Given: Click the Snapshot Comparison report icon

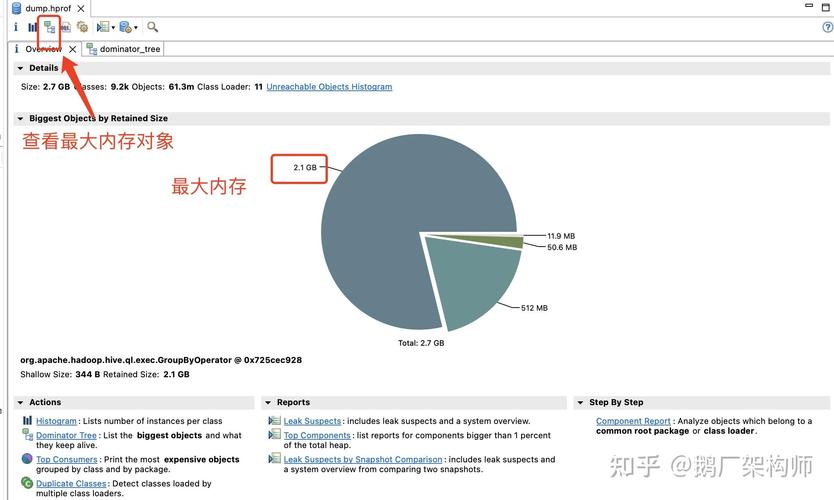Looking at the screenshot, I should coord(274,459).
